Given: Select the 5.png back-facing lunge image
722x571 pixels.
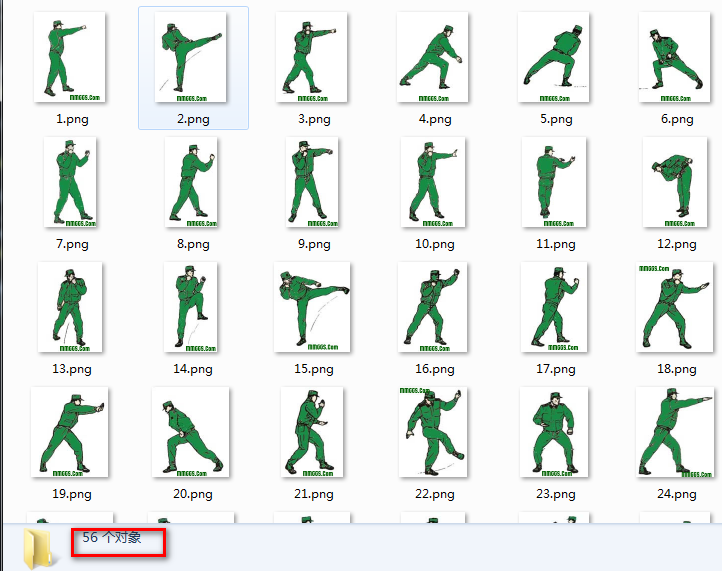Looking at the screenshot, I should tap(553, 57).
